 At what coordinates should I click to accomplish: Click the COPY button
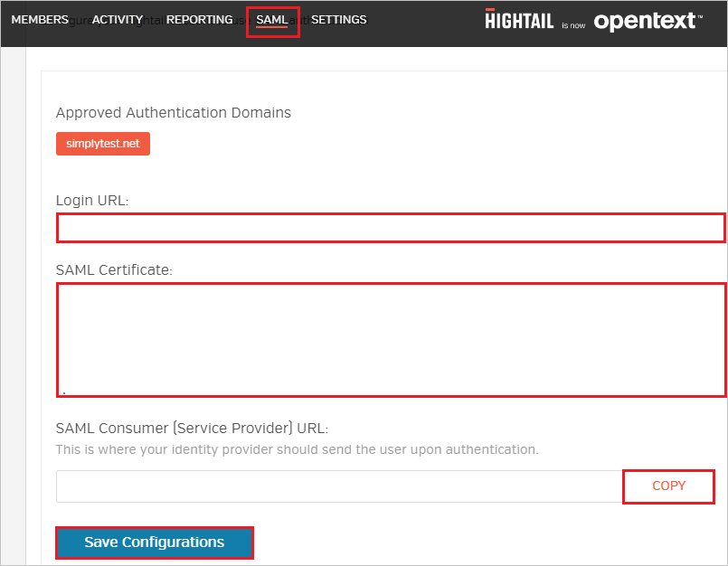(668, 486)
